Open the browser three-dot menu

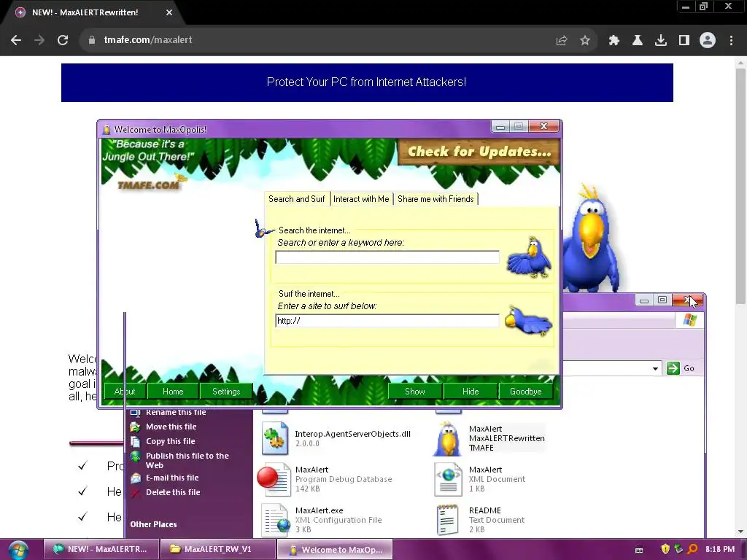tap(731, 41)
